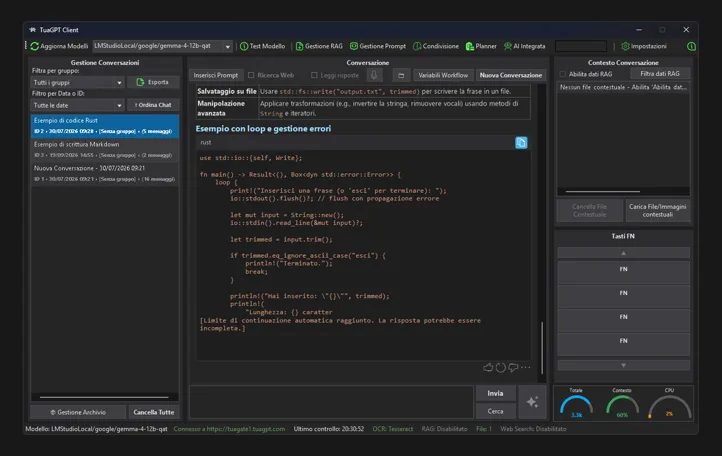Open Gestione Prompt manager
Image resolution: width=722 pixels, height=456 pixels.
[378, 46]
